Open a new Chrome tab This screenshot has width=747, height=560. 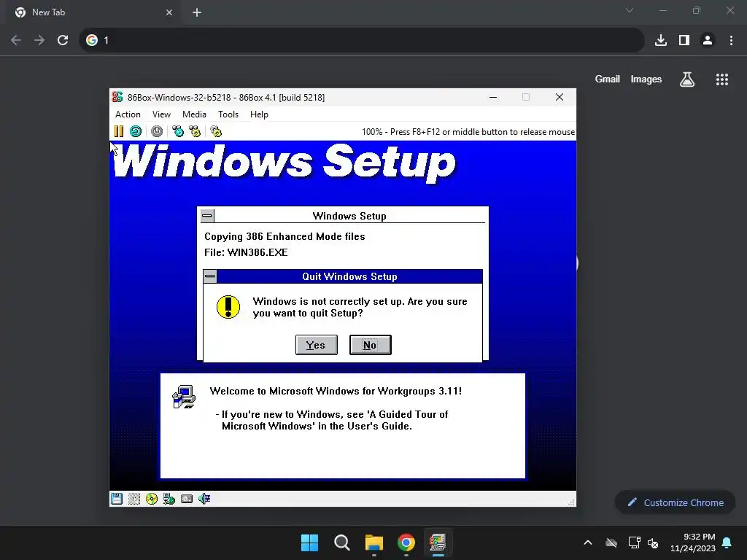tap(197, 12)
